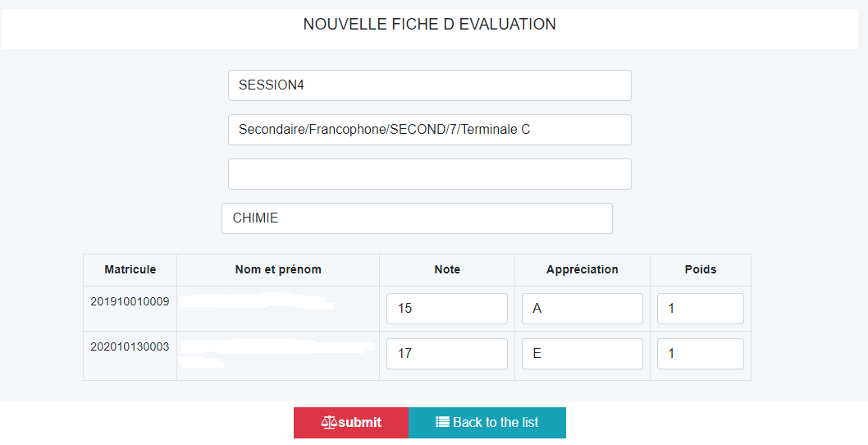The width and height of the screenshot is (868, 445).
Task: Click the CHIMIE subject field
Action: coord(417,218)
